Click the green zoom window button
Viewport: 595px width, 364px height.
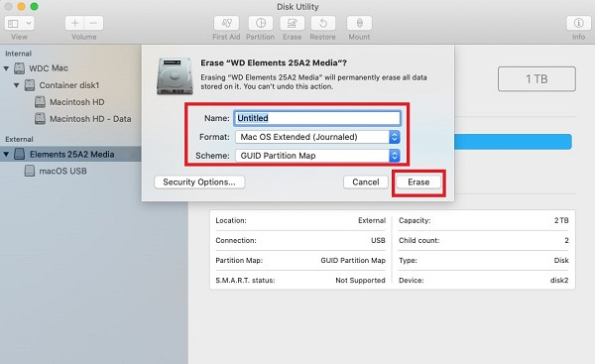pyautogui.click(x=34, y=7)
